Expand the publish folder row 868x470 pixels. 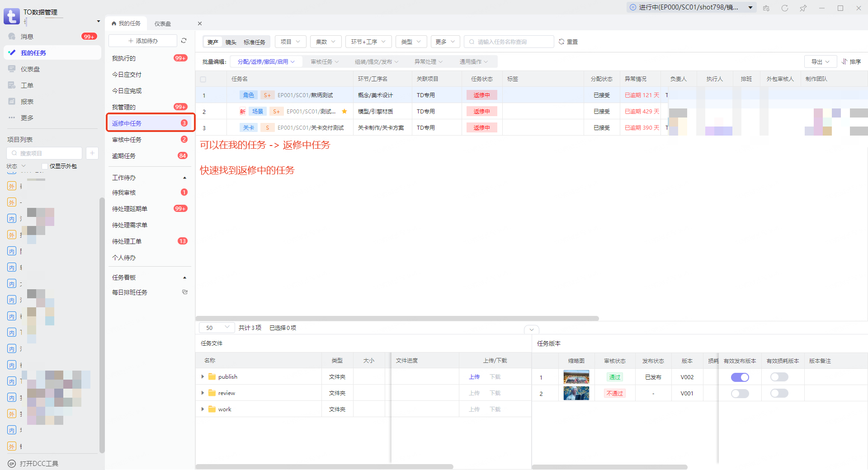coord(203,376)
